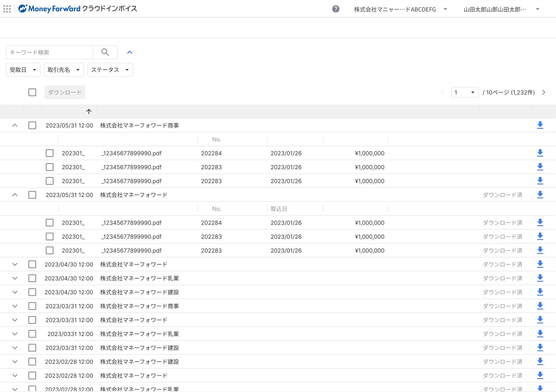Open the app launcher grid icon
The width and height of the screenshot is (556, 392).
click(7, 9)
